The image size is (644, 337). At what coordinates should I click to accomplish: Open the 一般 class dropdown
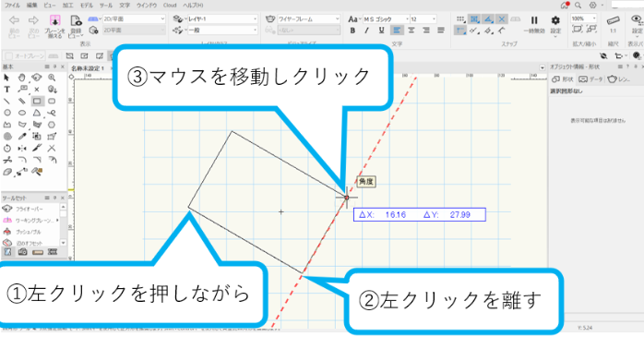coord(222,30)
